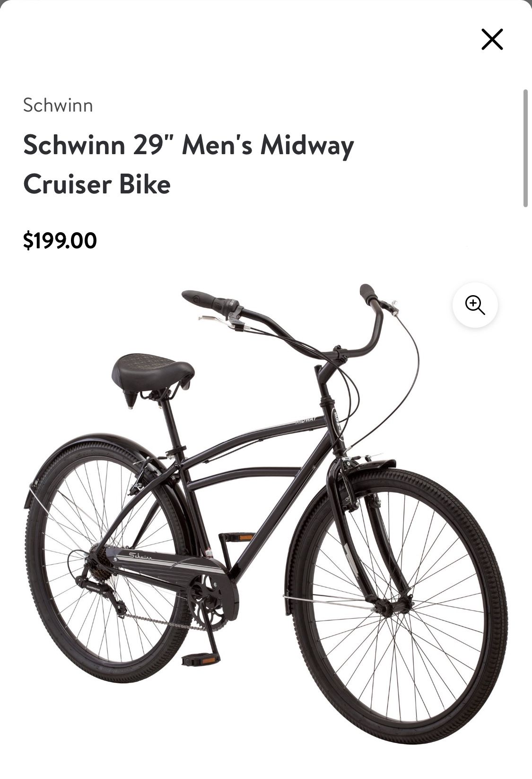
Task: Click the lower pedal with orange reflector
Action: tap(201, 659)
